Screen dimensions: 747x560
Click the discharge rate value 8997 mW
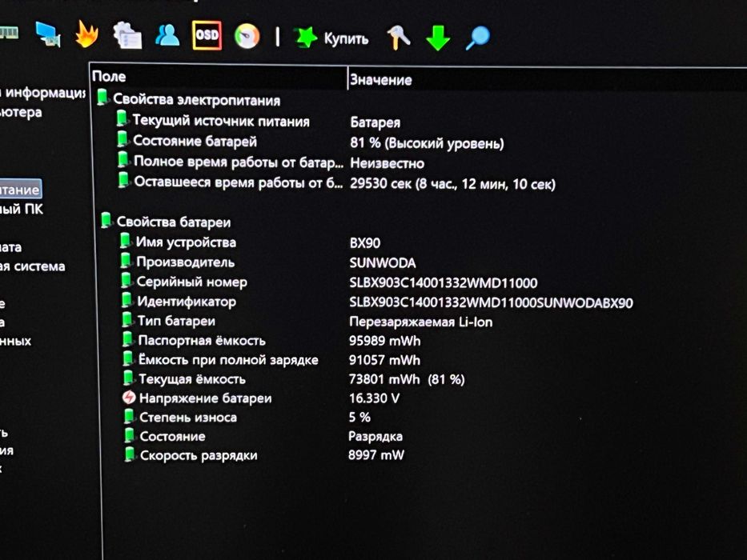tap(376, 454)
